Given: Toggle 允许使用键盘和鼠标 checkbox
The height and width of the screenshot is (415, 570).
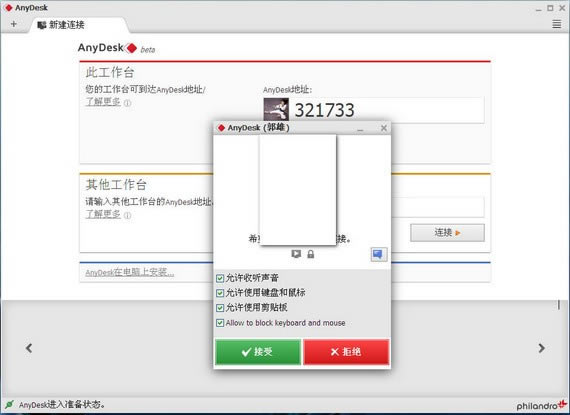Looking at the screenshot, I should pyautogui.click(x=220, y=293).
